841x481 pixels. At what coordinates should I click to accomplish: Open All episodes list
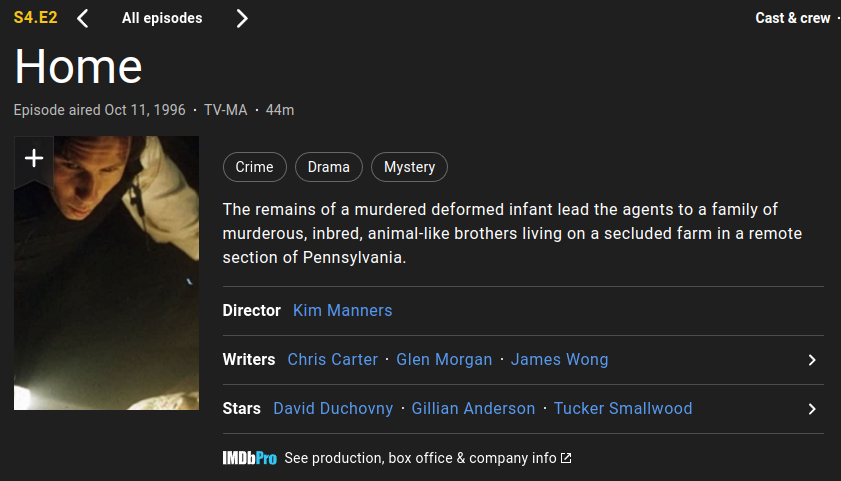pyautogui.click(x=162, y=18)
